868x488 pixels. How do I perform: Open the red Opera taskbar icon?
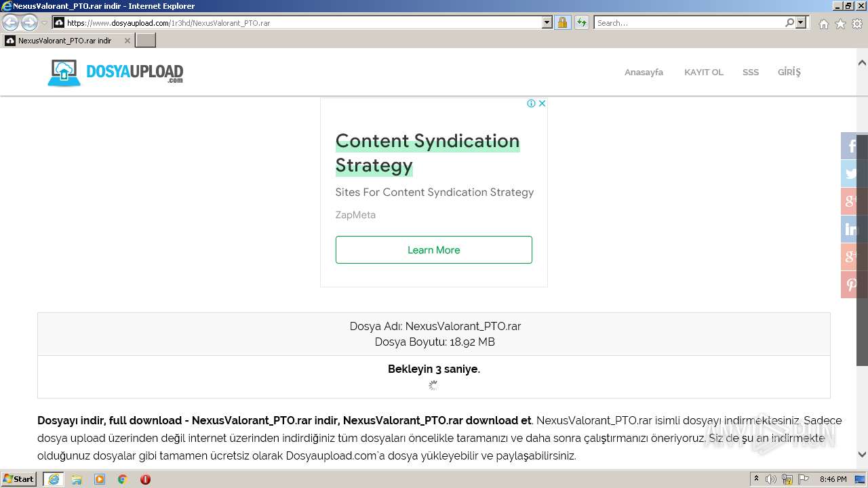click(x=145, y=479)
